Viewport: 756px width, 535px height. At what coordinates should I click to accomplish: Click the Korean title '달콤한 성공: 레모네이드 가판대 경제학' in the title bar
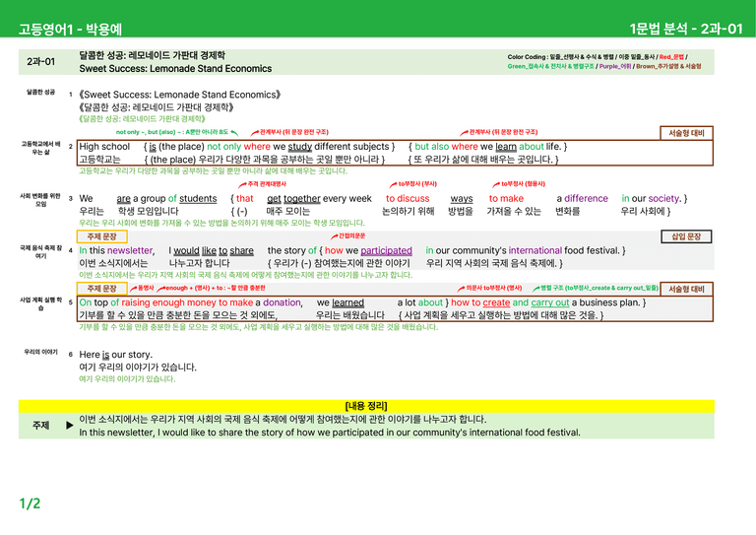152,55
